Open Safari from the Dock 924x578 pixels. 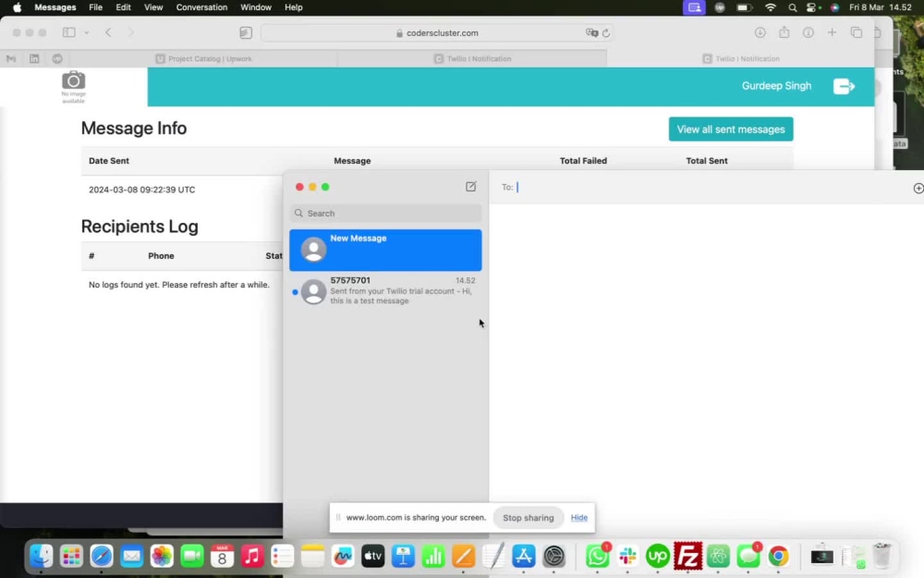102,556
